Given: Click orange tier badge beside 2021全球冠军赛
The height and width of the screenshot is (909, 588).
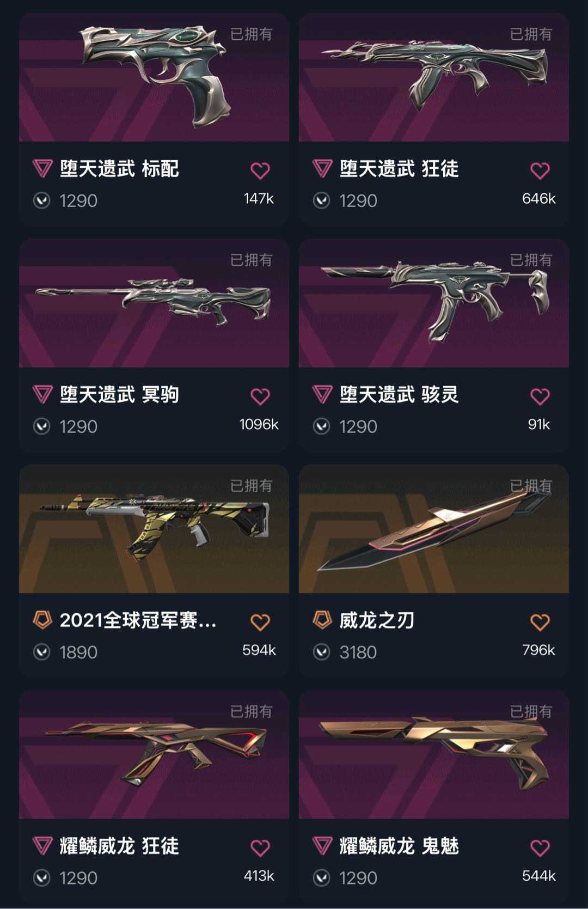Looking at the screenshot, I should [42, 620].
